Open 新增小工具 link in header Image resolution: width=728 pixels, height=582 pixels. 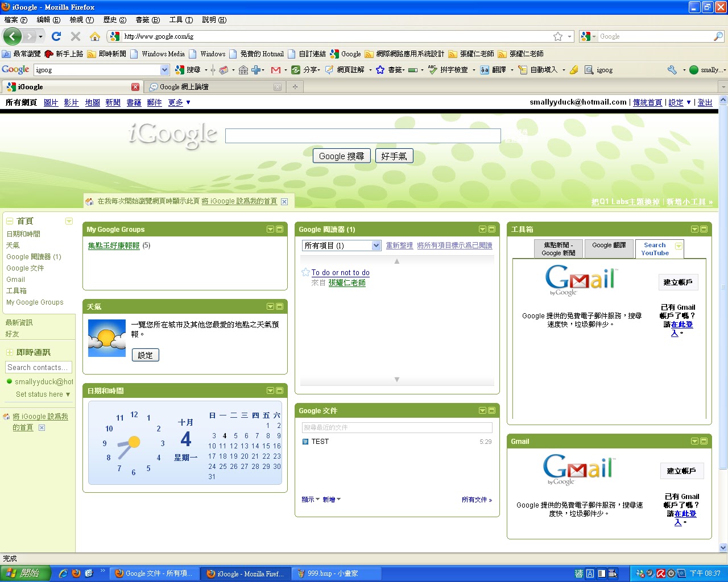click(x=689, y=202)
